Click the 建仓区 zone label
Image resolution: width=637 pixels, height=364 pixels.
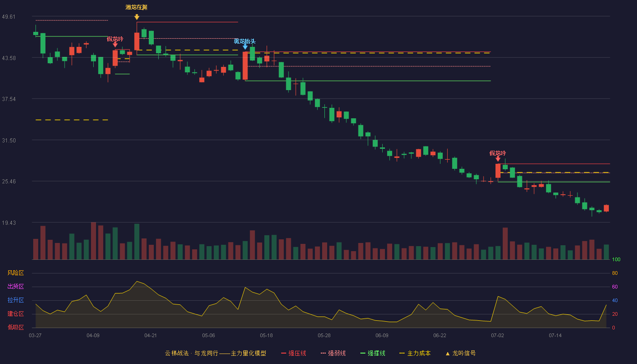point(15,314)
